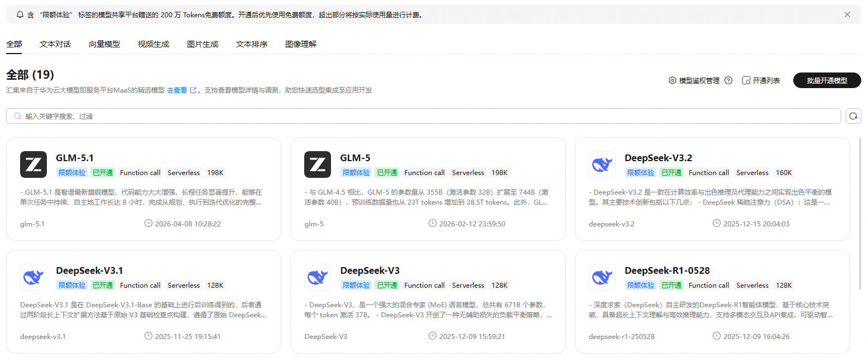This screenshot has width=868, height=358.
Task: Open the DeepSeek-R1-0528 model title
Action: pos(667,270)
